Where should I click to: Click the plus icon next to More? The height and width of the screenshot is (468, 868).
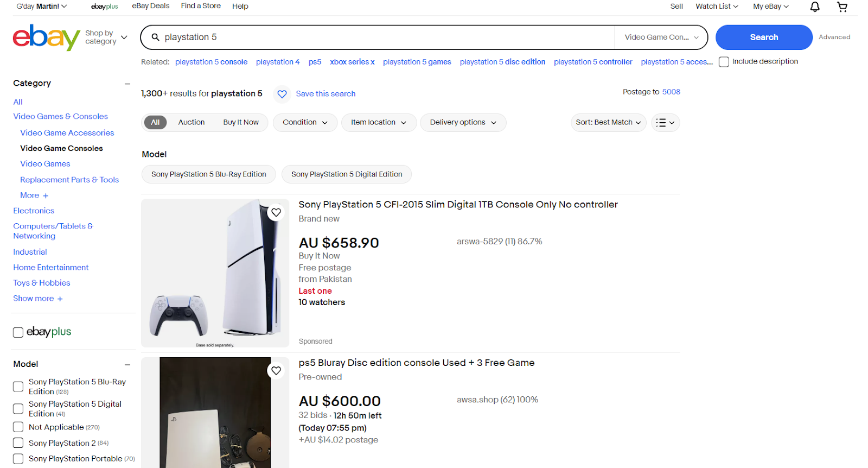coord(46,195)
